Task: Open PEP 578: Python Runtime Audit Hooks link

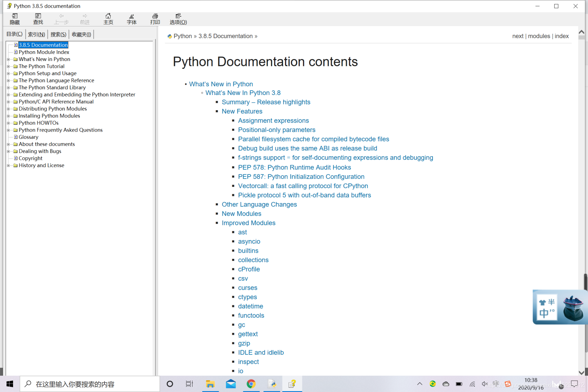Action: 294,168
